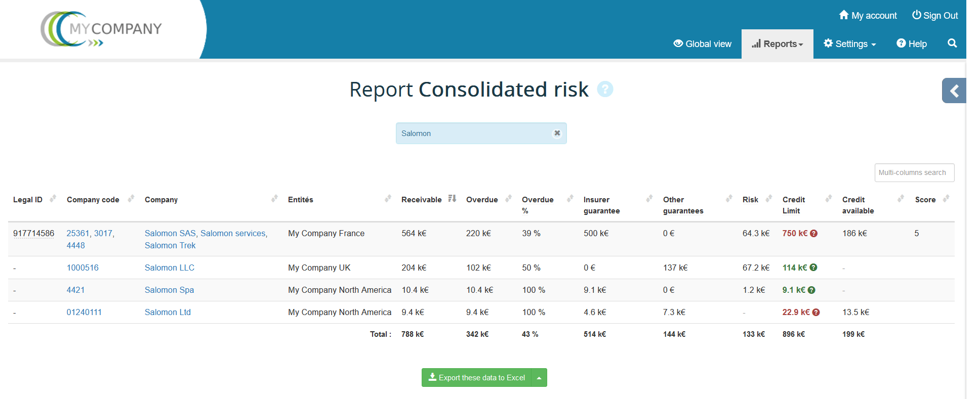Open the Salomon LLC company link
The width and height of the screenshot is (980, 399).
pyautogui.click(x=170, y=268)
